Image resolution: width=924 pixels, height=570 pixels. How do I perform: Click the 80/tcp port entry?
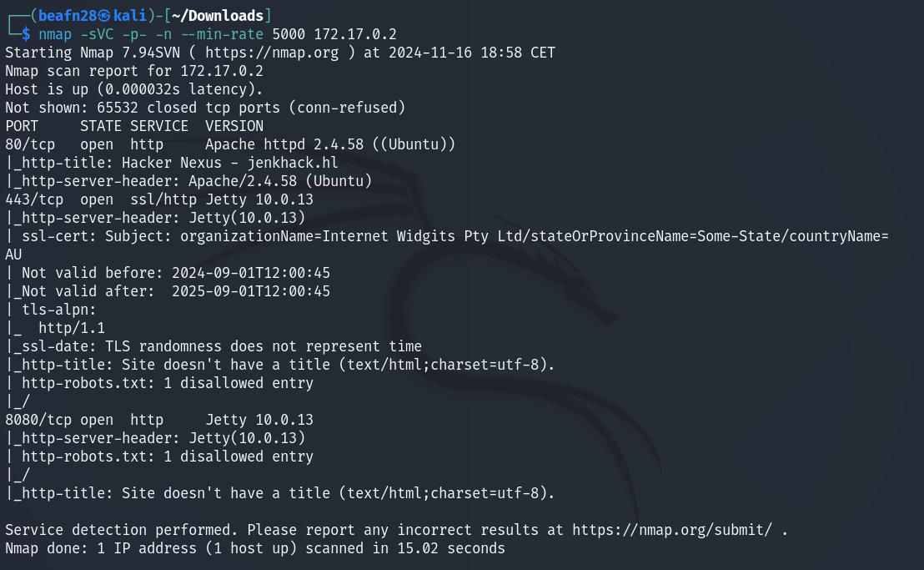click(x=30, y=144)
